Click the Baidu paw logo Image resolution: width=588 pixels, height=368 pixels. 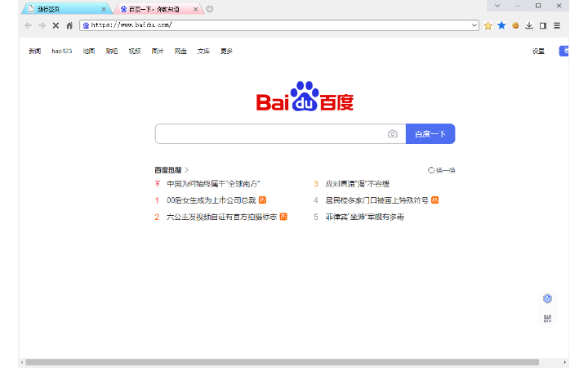coord(305,96)
